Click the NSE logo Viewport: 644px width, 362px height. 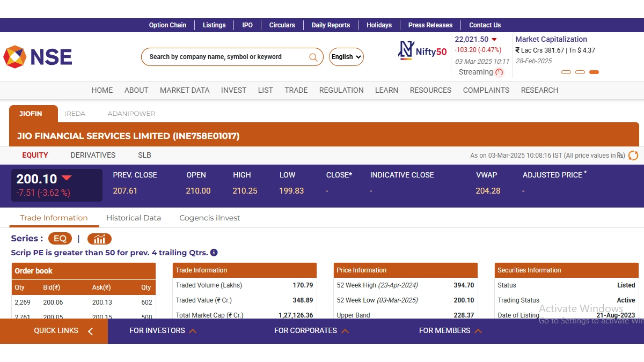(x=38, y=57)
